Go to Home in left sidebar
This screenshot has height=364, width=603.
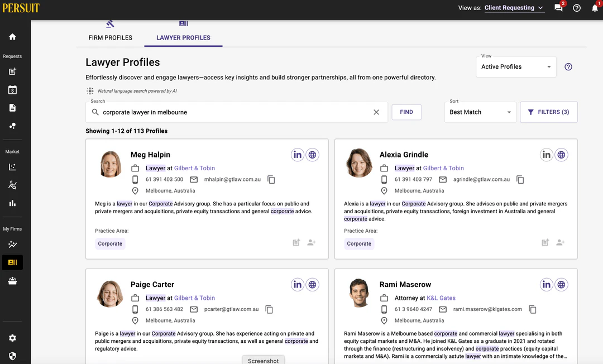(x=12, y=37)
